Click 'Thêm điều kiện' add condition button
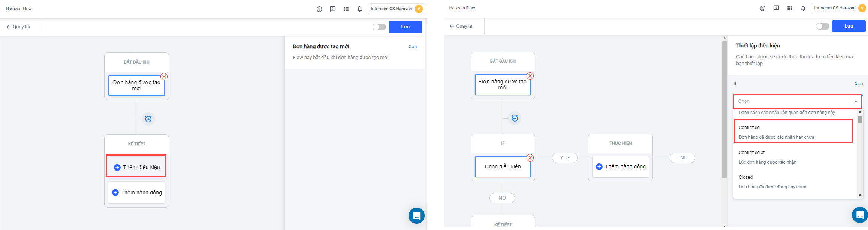Viewport: 868px width, 230px height. (x=136, y=167)
